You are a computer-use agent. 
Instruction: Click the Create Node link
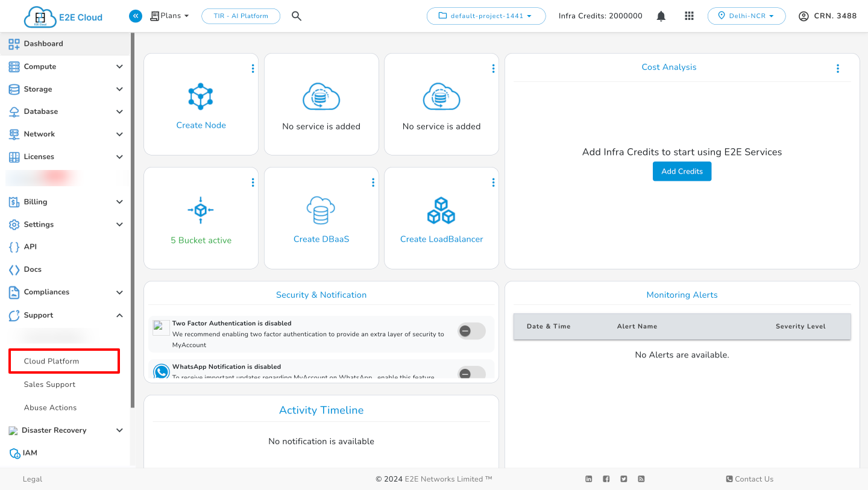[201, 125]
